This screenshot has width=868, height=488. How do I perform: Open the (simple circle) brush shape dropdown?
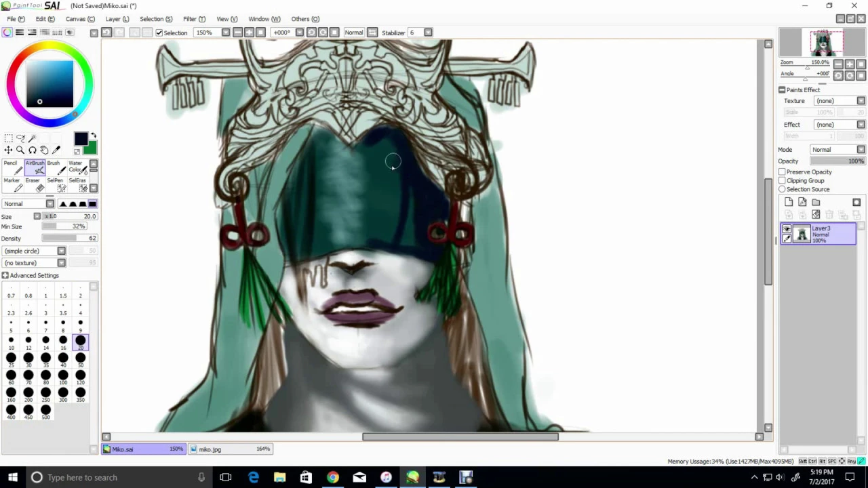[61, 251]
